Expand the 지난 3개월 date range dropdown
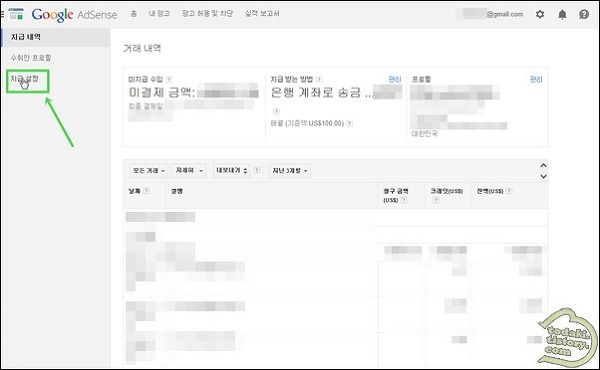This screenshot has height=370, width=600. (290, 171)
